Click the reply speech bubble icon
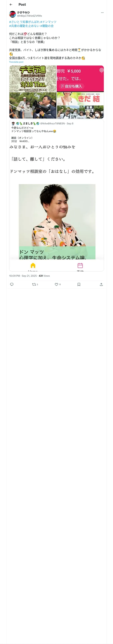 [x=12, y=284]
